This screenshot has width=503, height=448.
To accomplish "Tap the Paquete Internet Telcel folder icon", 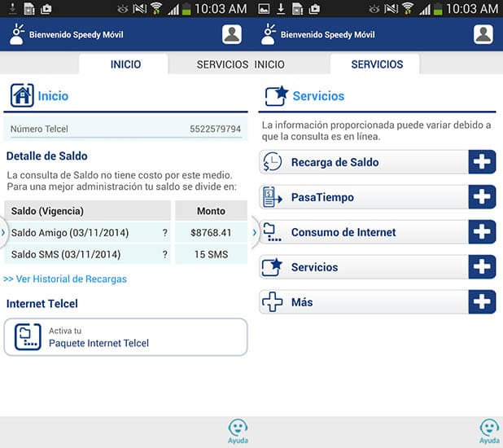I will [x=28, y=336].
